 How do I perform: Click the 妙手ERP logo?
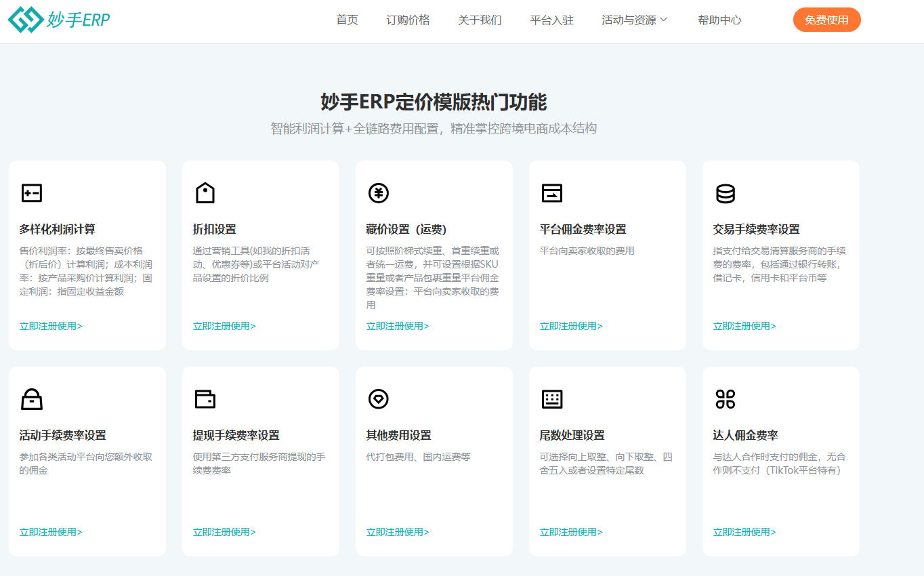point(59,20)
